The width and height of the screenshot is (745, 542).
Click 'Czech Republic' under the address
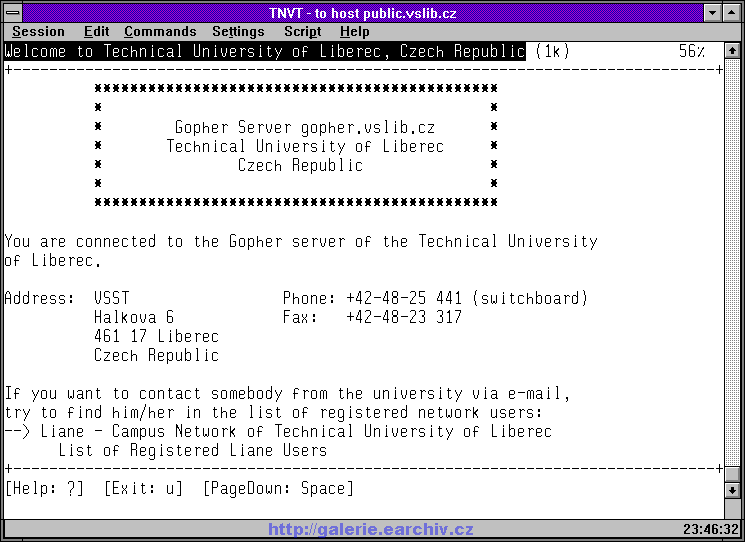pyautogui.click(x=156, y=355)
